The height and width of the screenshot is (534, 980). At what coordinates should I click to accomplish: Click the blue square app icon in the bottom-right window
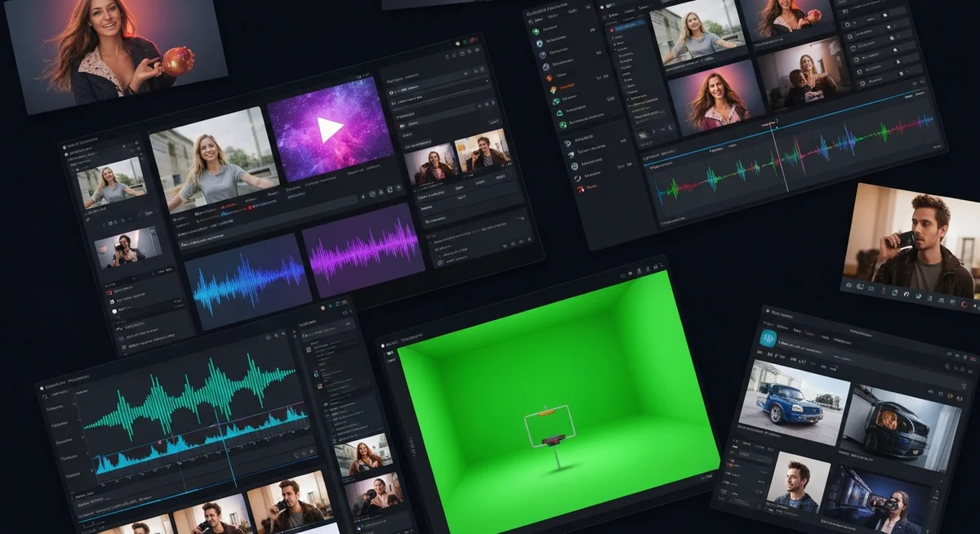(768, 336)
